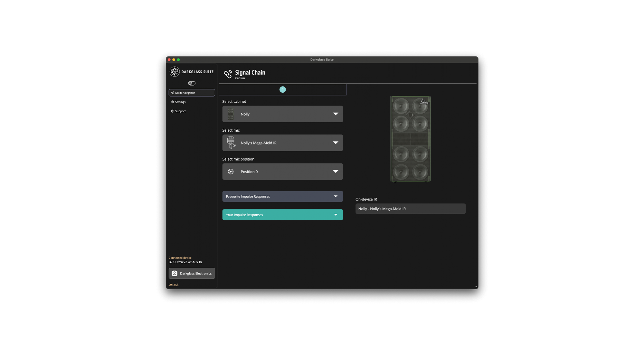Click the Support question mark icon
This screenshot has height=354, width=644.
[x=173, y=111]
